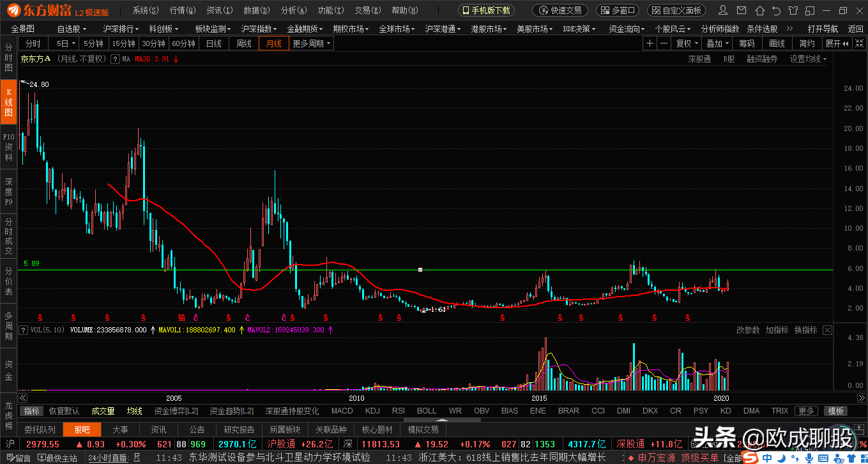Open the skin theme shirt icon
This screenshot has width=868, height=464.
793,11
